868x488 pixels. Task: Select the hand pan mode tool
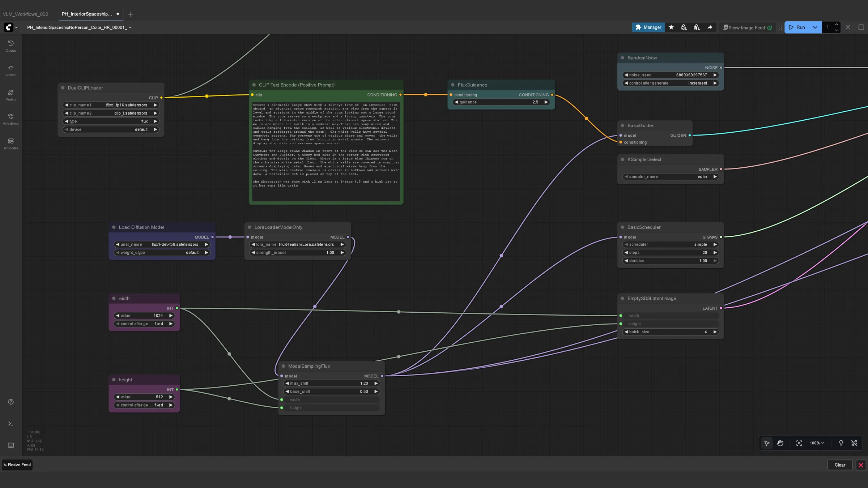coord(780,443)
